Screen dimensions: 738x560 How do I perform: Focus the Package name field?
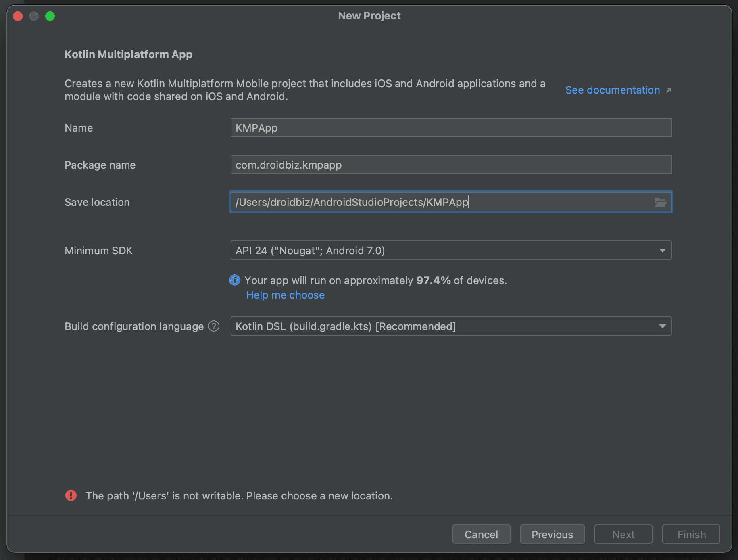(x=451, y=165)
